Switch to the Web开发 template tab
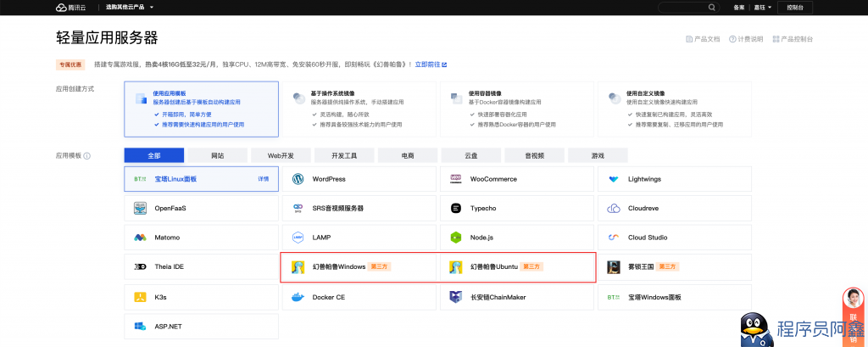 click(x=281, y=155)
